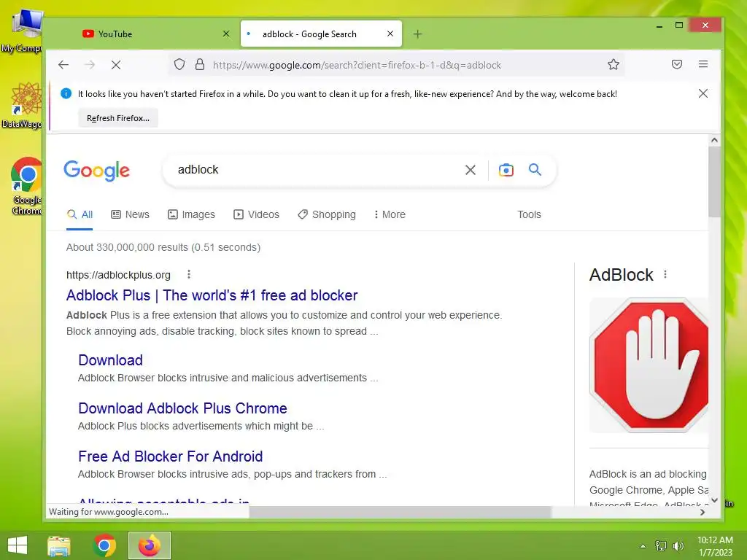747x560 pixels.
Task: Show hidden system tray icons
Action: (x=643, y=546)
